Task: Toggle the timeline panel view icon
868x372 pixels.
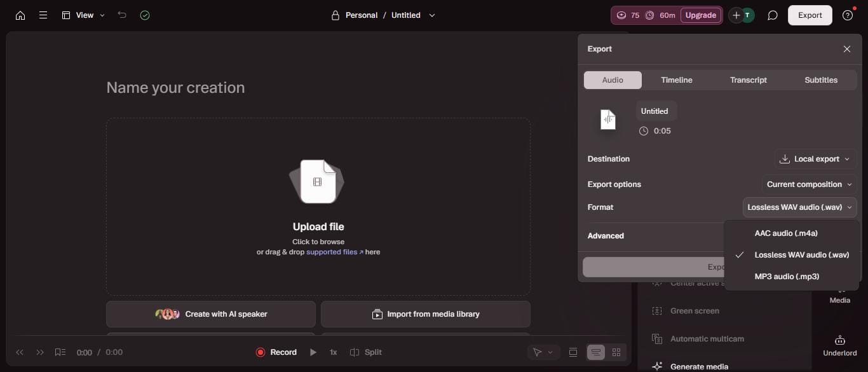Action: coord(573,352)
